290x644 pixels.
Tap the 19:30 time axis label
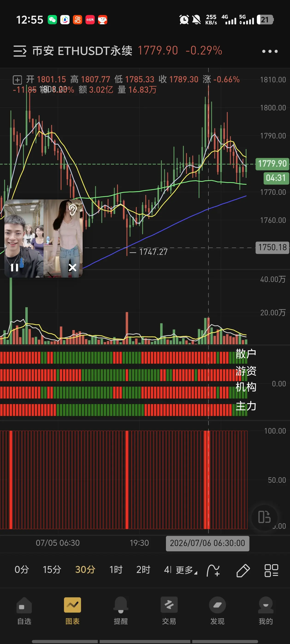139,543
